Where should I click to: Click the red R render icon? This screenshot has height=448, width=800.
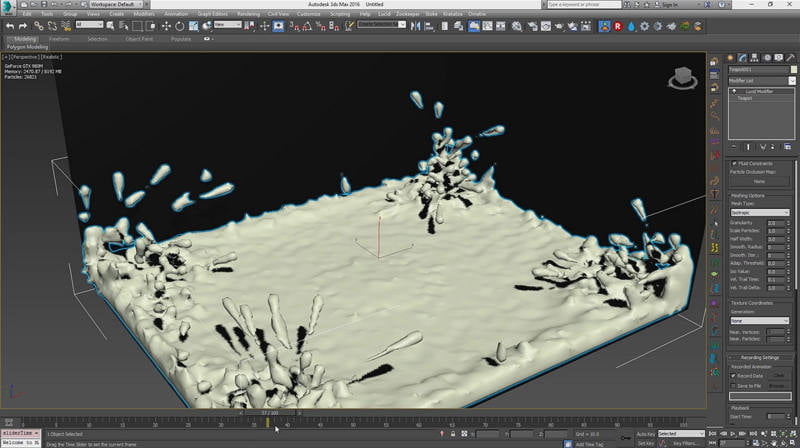(618, 25)
